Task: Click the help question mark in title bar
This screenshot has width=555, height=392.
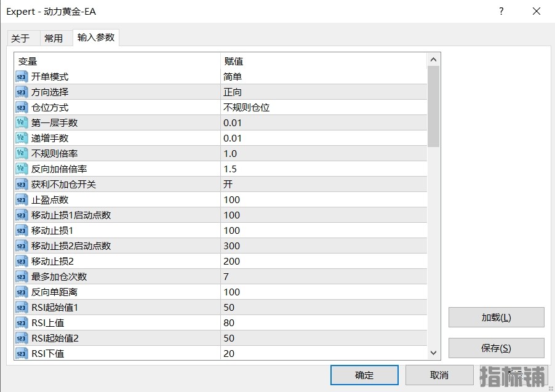Action: [501, 12]
